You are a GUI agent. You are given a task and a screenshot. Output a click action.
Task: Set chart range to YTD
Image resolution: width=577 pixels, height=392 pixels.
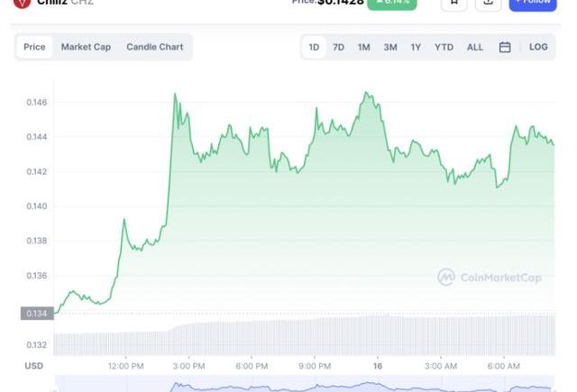(x=444, y=47)
